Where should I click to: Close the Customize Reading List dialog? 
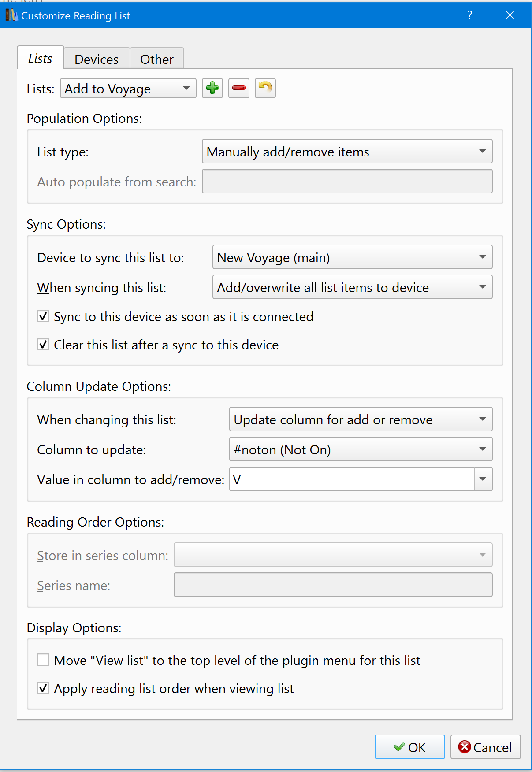510,15
